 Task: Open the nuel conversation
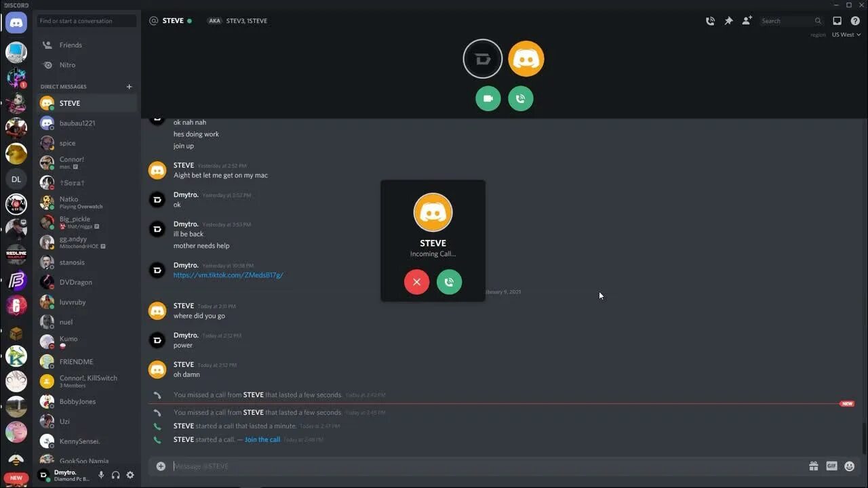tap(87, 322)
